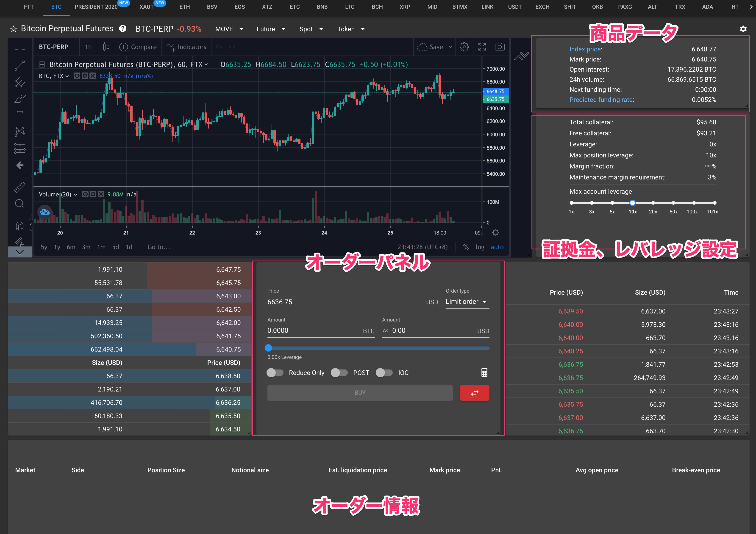Open the order calculator icon
Viewport: 756px width, 534px height.
[484, 373]
